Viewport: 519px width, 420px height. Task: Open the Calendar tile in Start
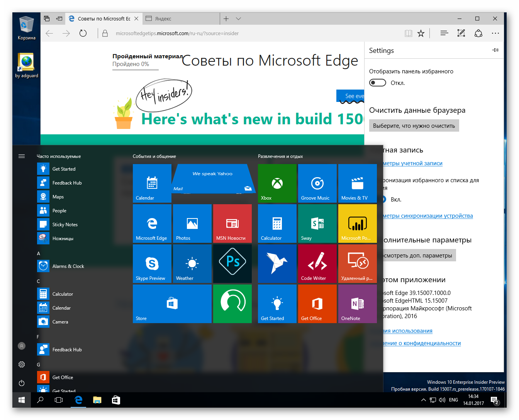tap(152, 183)
